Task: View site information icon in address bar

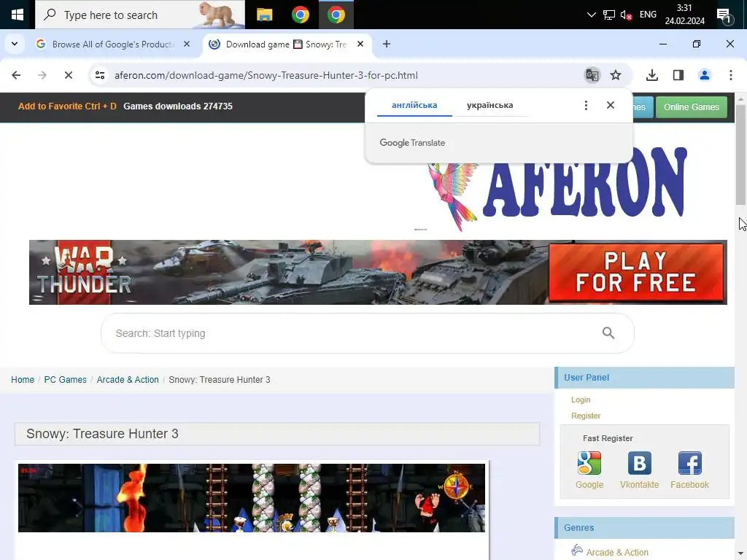Action: click(x=99, y=75)
